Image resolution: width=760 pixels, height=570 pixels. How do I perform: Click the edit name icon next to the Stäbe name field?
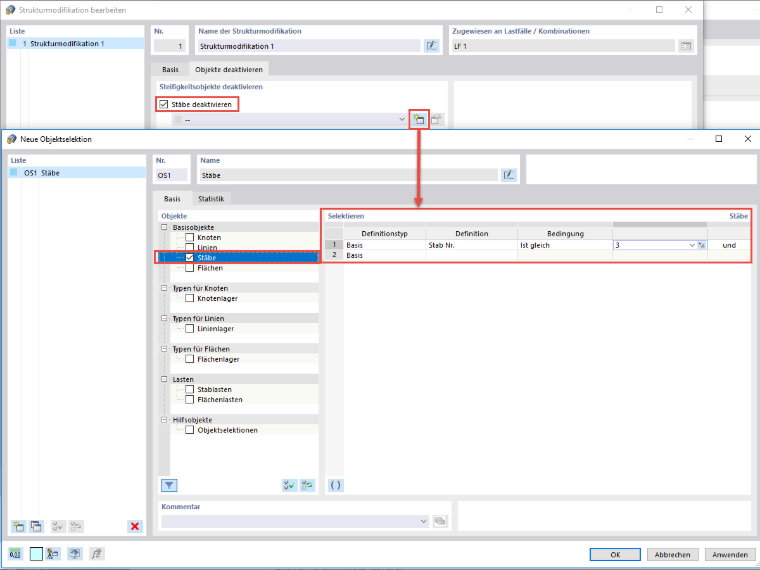[x=508, y=175]
